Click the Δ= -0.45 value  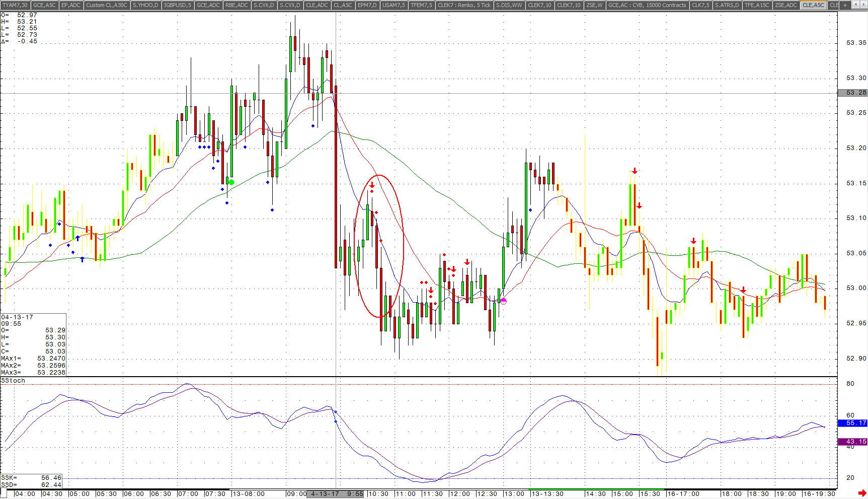point(19,41)
